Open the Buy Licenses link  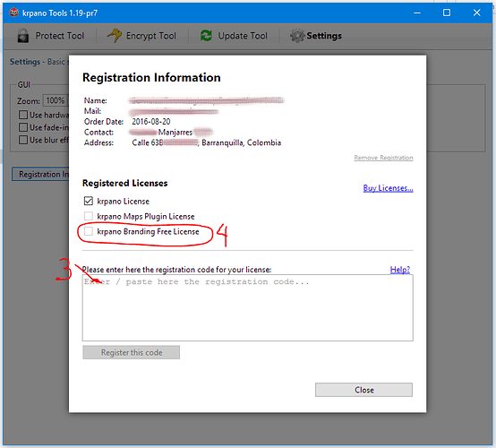tap(388, 188)
